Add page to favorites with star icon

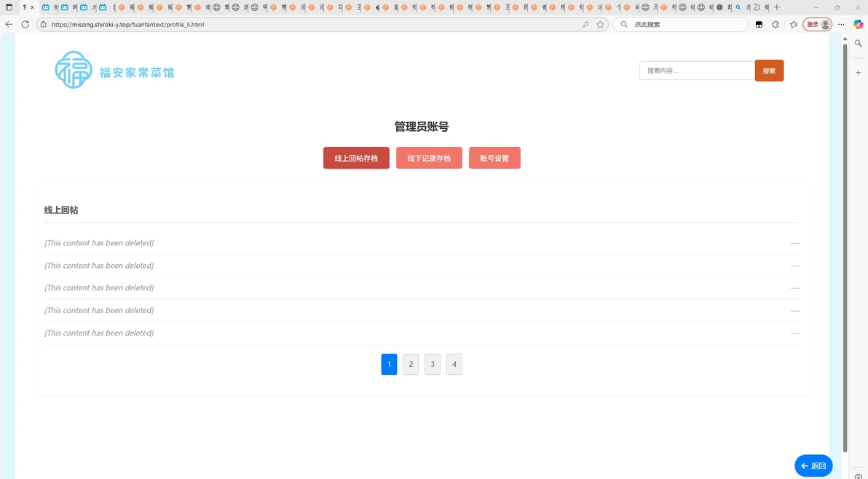click(600, 24)
